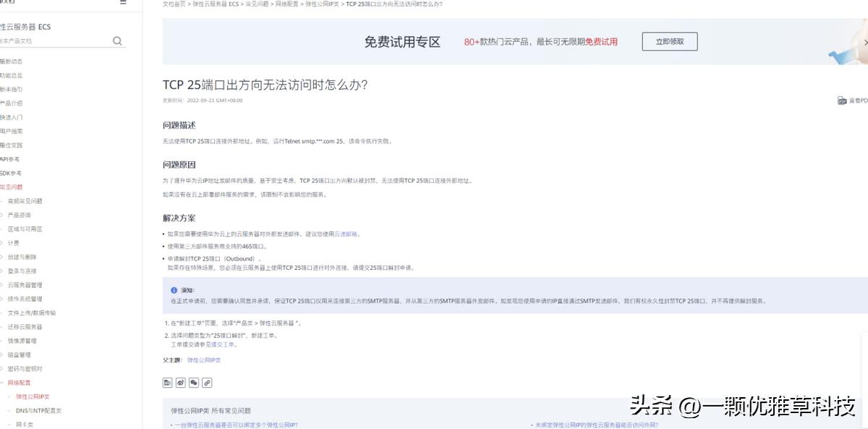Screen dimensions: 868x429
Task: Follow the 弹性公网IP类 parent topic link
Action: (x=204, y=359)
